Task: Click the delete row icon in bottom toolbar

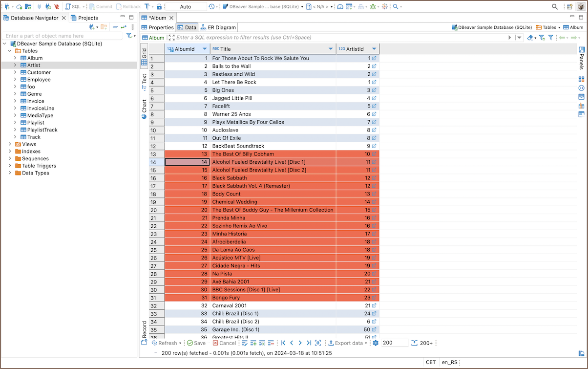Action: pyautogui.click(x=271, y=343)
